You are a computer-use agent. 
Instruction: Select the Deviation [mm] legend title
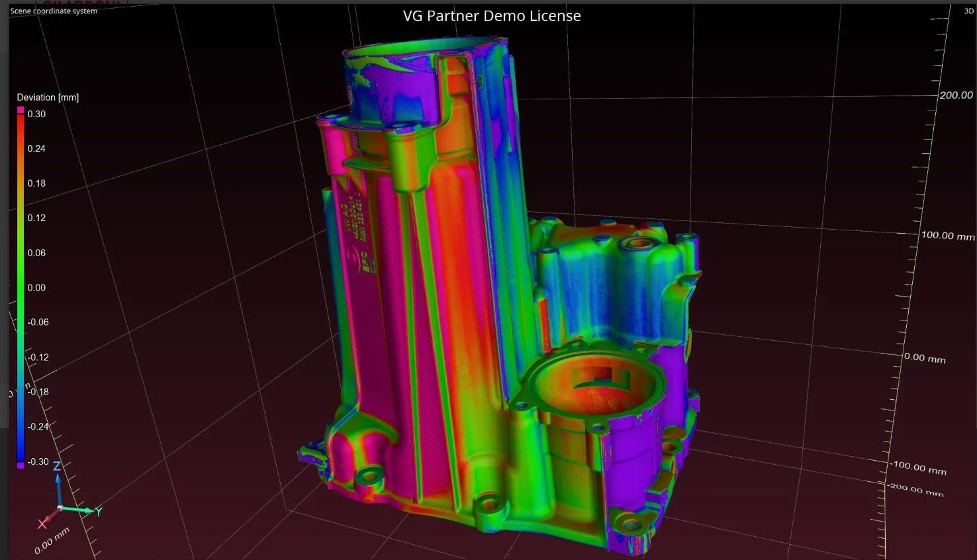pos(48,97)
